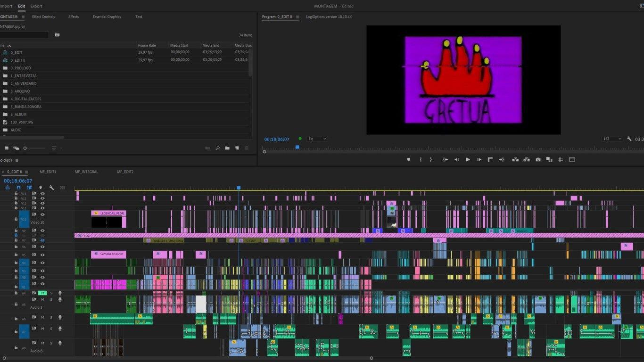Image resolution: width=644 pixels, height=362 pixels.
Task: Click the Find icon in Project panel
Action: 217,148
